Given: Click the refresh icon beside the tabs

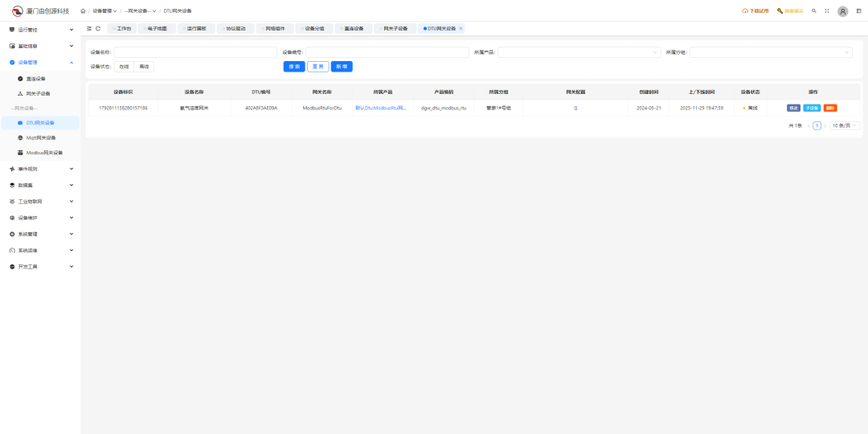Looking at the screenshot, I should pos(98,28).
